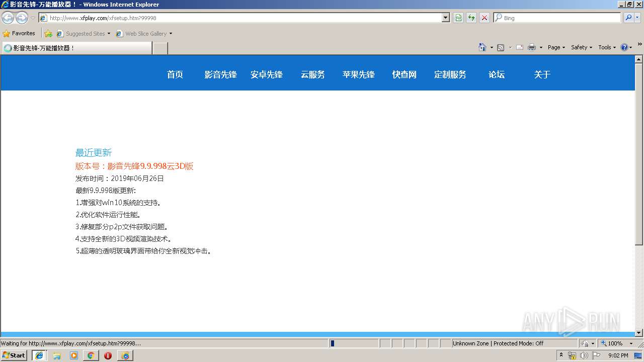Click the 最近更新 heading text

pyautogui.click(x=94, y=153)
